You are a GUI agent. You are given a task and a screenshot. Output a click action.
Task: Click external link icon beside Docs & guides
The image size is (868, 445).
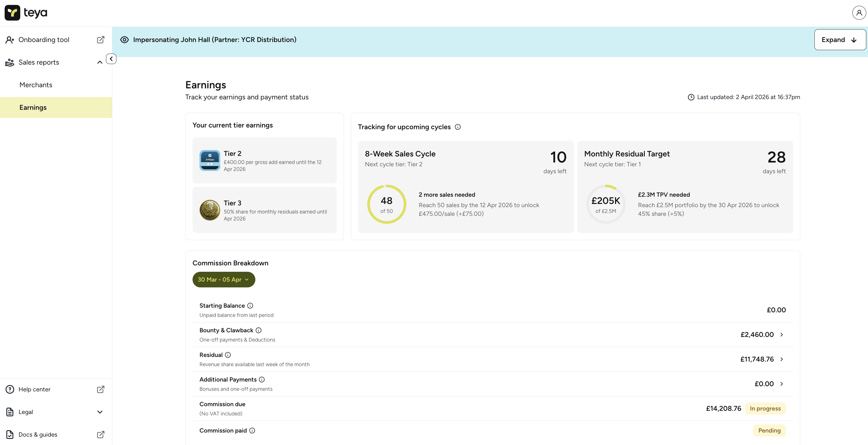100,435
